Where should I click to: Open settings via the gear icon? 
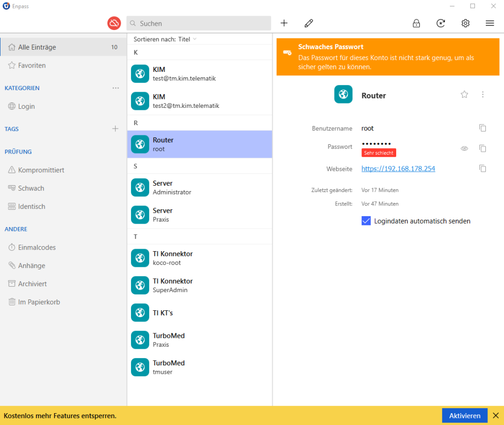[465, 23]
